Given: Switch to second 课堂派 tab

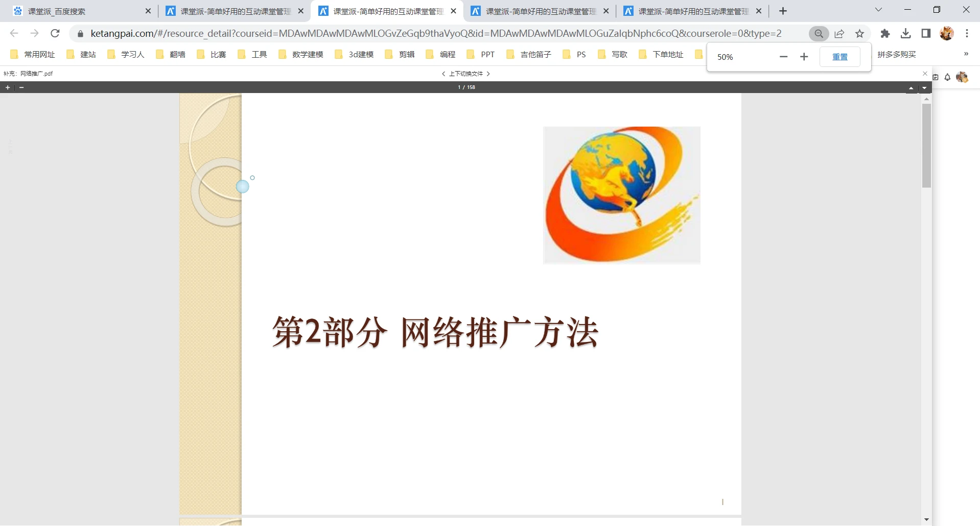Looking at the screenshot, I should (235, 11).
